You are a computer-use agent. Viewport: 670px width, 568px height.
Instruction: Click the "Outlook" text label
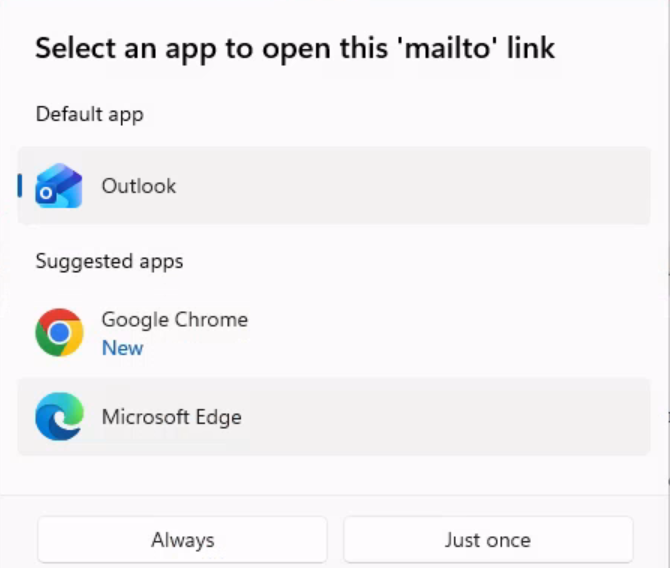pos(138,186)
